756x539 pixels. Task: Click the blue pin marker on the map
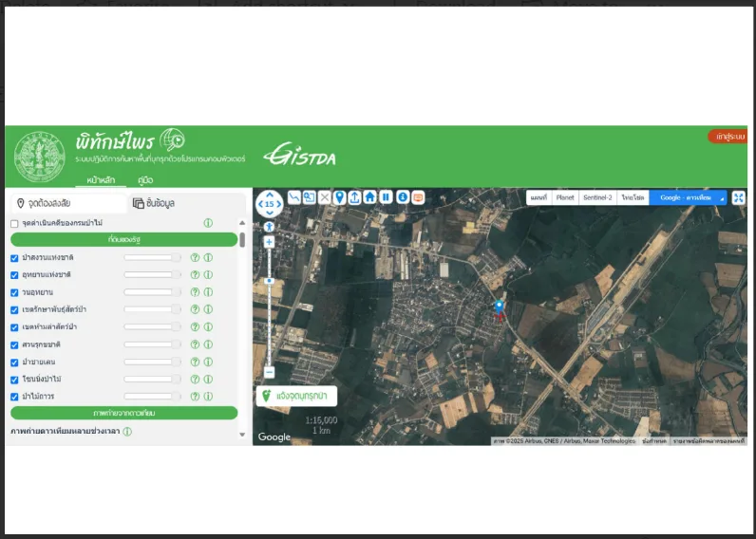pos(499,307)
